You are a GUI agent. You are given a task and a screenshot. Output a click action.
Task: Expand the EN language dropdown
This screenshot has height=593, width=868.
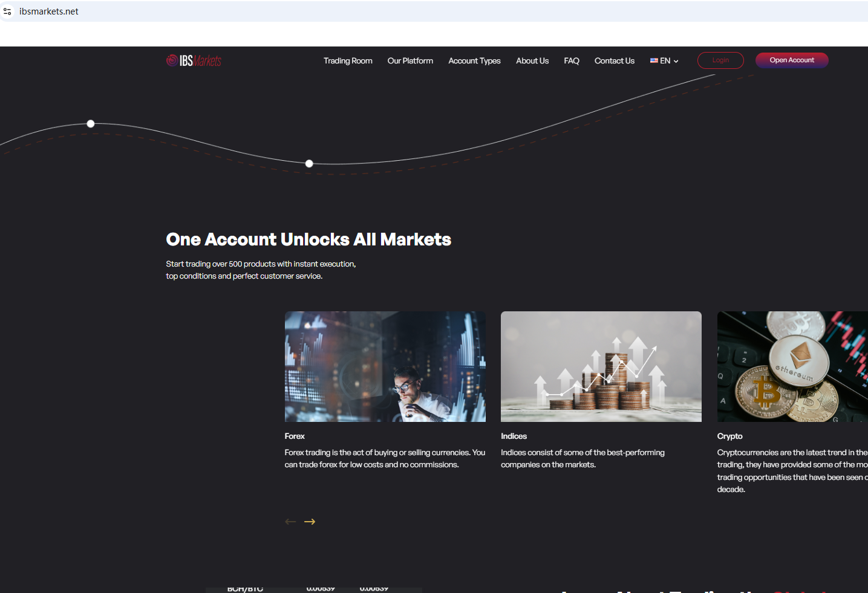pyautogui.click(x=664, y=60)
